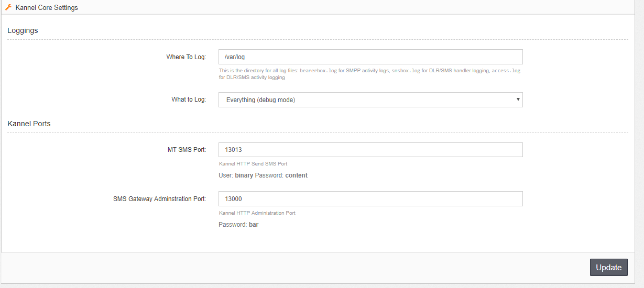The width and height of the screenshot is (644, 288).
Task: Click the User binary Password content text
Action: [x=263, y=175]
